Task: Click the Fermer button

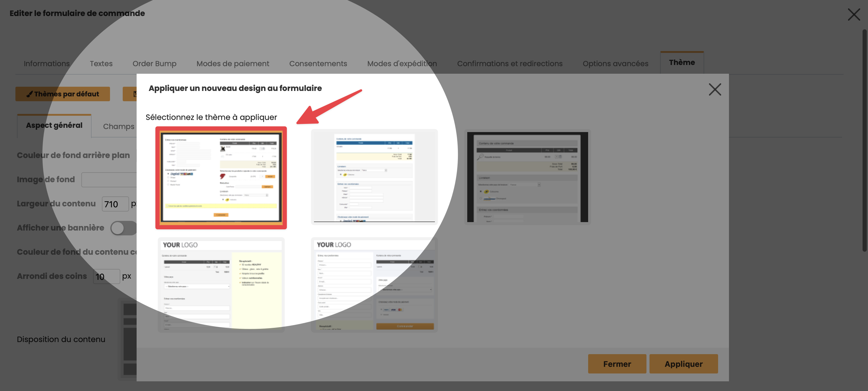Action: (617, 364)
